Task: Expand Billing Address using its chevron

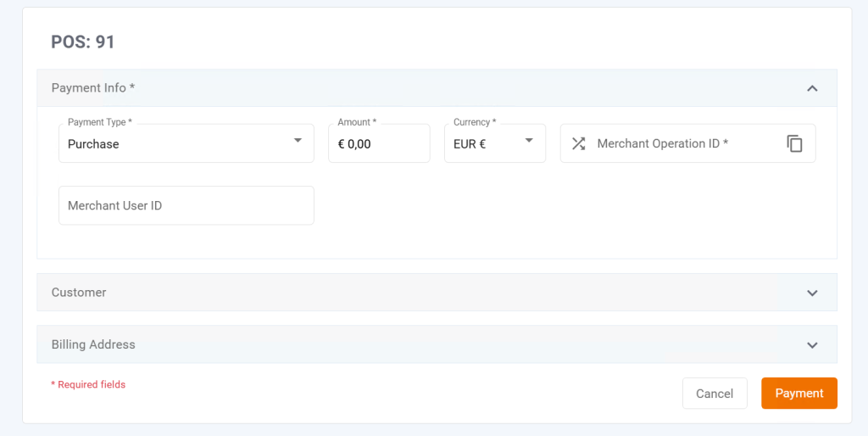Action: point(812,345)
